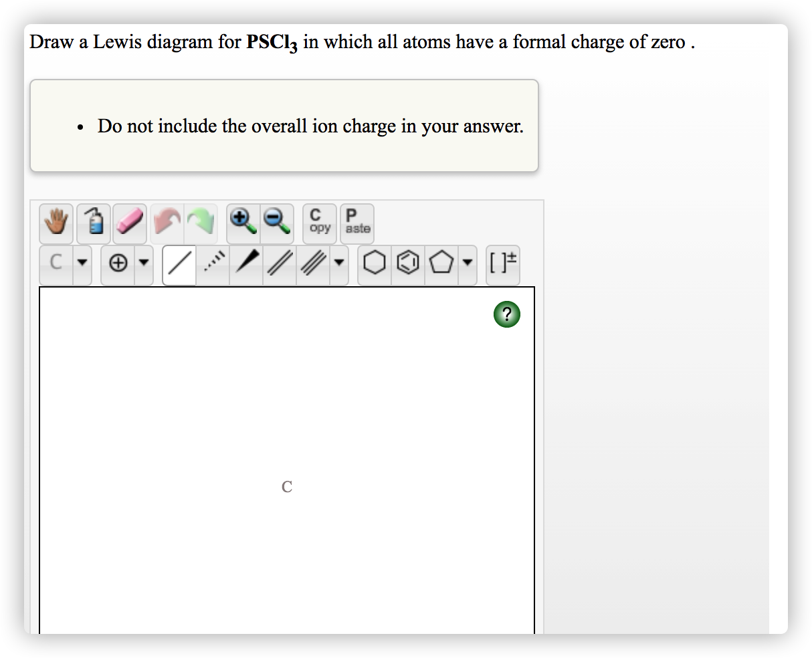Select the wedge bond tool
The image size is (812, 658).
coord(245,263)
